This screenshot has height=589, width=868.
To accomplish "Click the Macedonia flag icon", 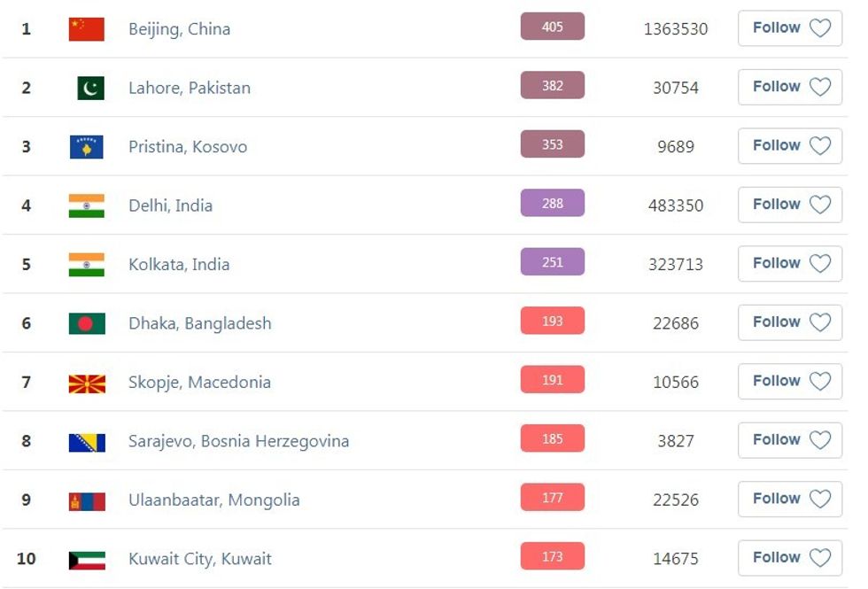I will [86, 383].
